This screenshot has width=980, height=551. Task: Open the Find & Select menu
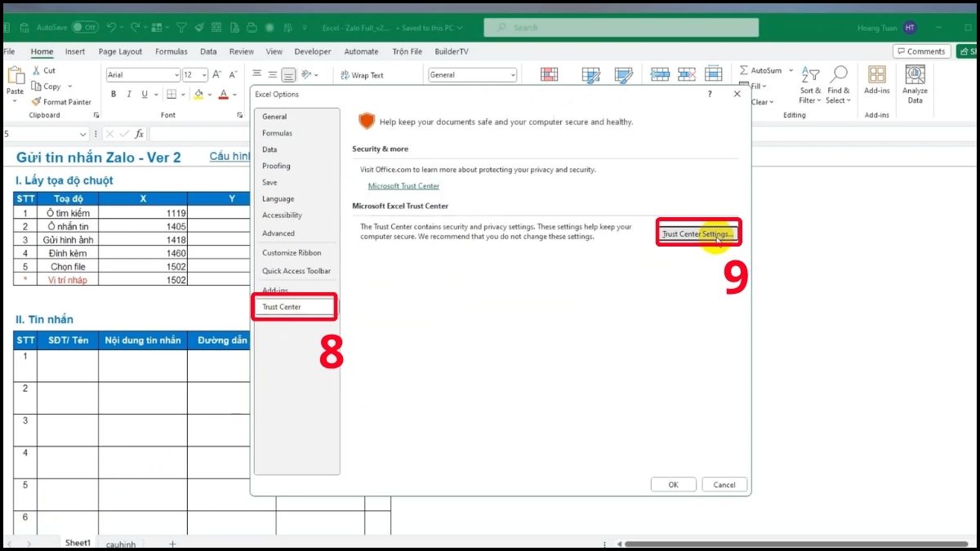coord(839,85)
